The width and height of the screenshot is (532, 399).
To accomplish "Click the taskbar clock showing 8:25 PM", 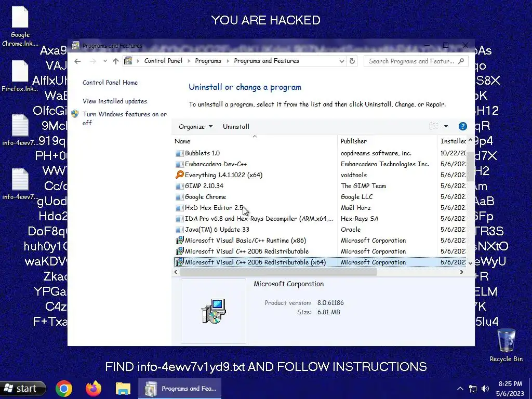I will point(510,389).
